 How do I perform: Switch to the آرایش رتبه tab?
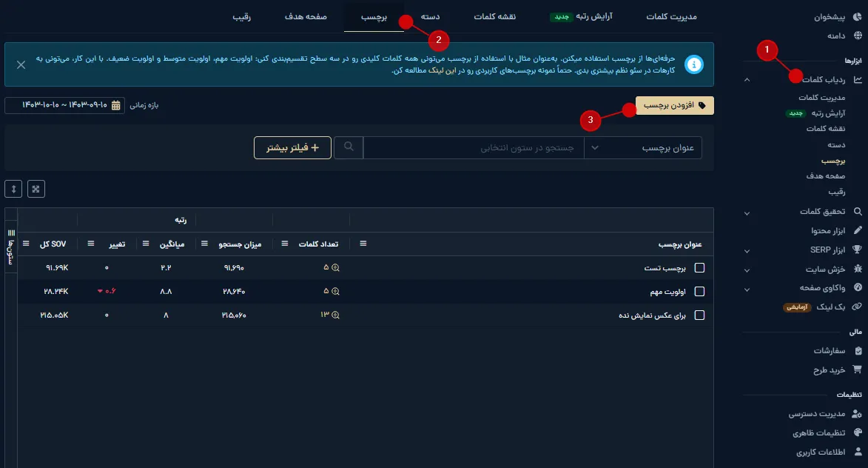[581, 16]
